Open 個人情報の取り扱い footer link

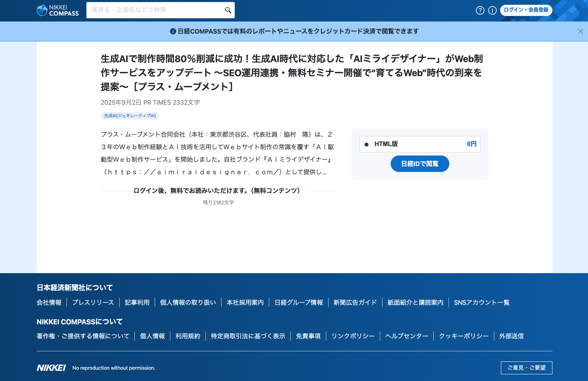click(x=188, y=302)
